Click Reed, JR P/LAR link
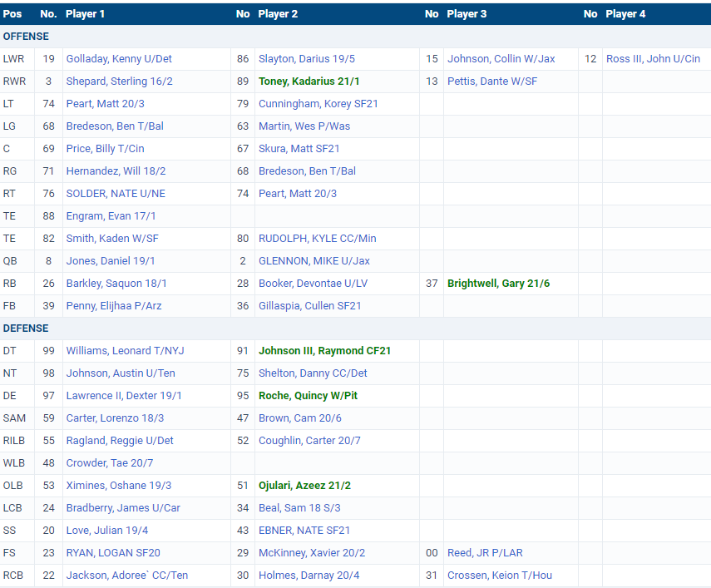Image resolution: width=711 pixels, height=588 pixels. (x=485, y=552)
